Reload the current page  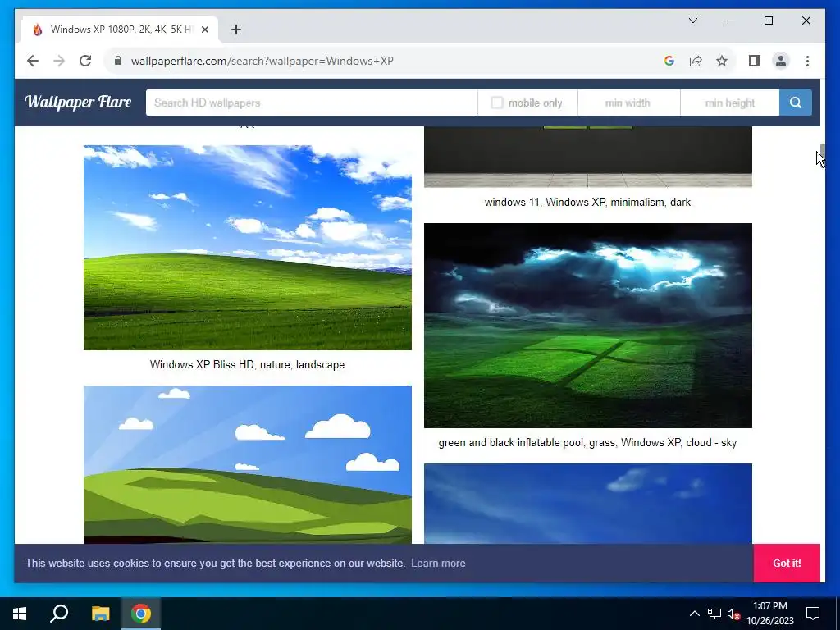click(x=85, y=61)
